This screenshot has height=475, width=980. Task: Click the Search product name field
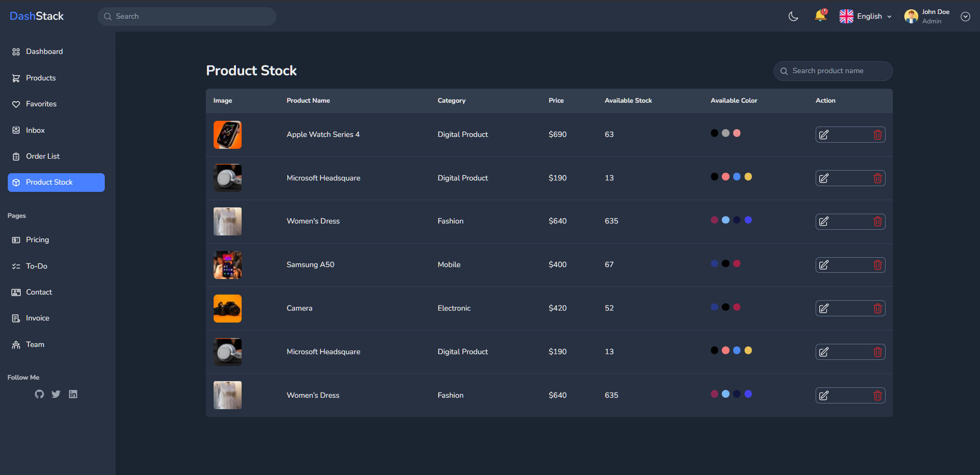(833, 71)
